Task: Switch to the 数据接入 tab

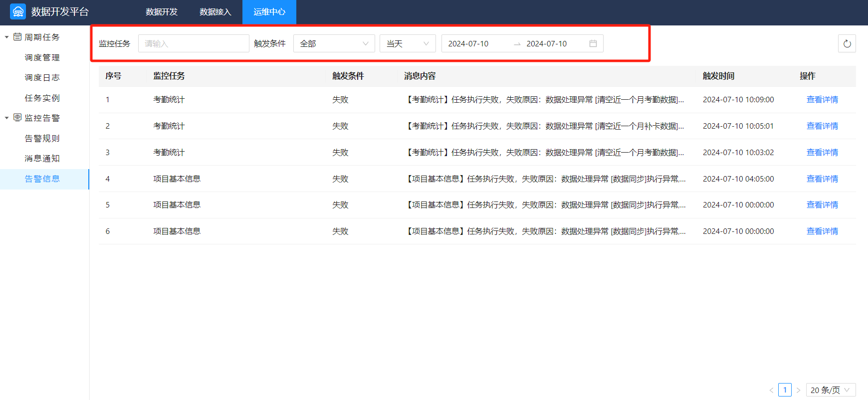Action: point(216,12)
